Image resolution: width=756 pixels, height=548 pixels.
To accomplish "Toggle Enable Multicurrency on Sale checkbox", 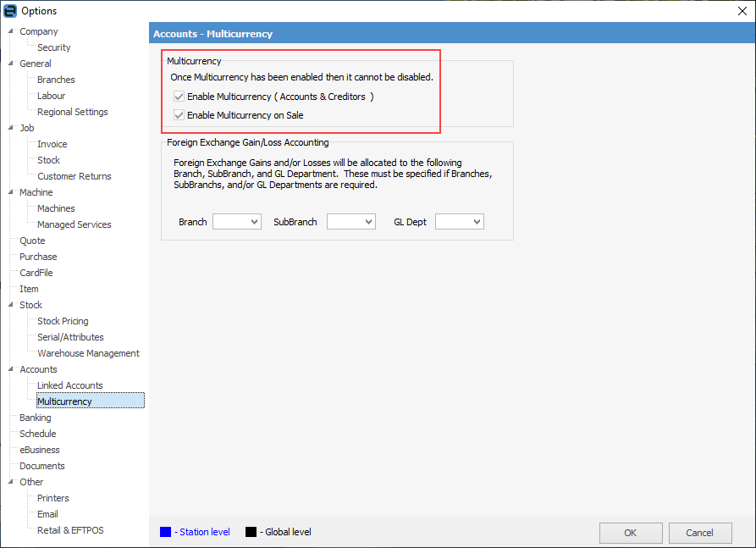I will (x=179, y=115).
